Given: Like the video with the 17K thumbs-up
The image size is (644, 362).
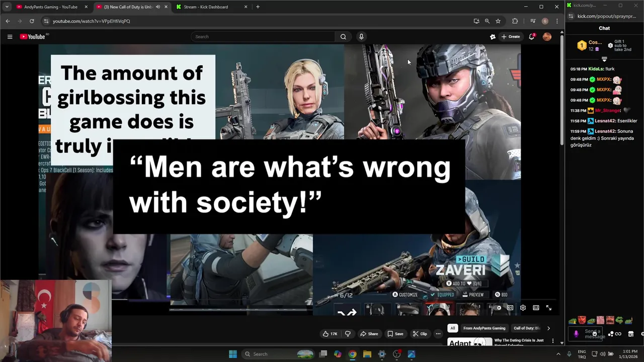Looking at the screenshot, I should coord(330,334).
